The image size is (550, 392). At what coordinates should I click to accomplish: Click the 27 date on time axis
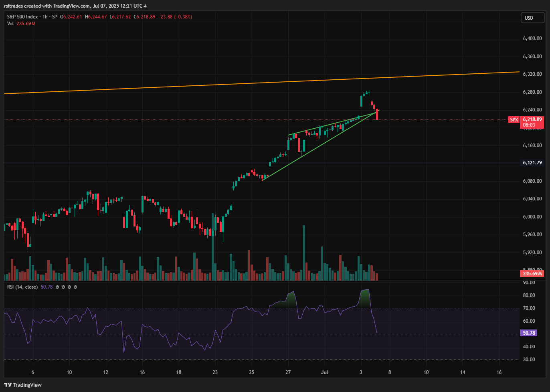point(288,372)
